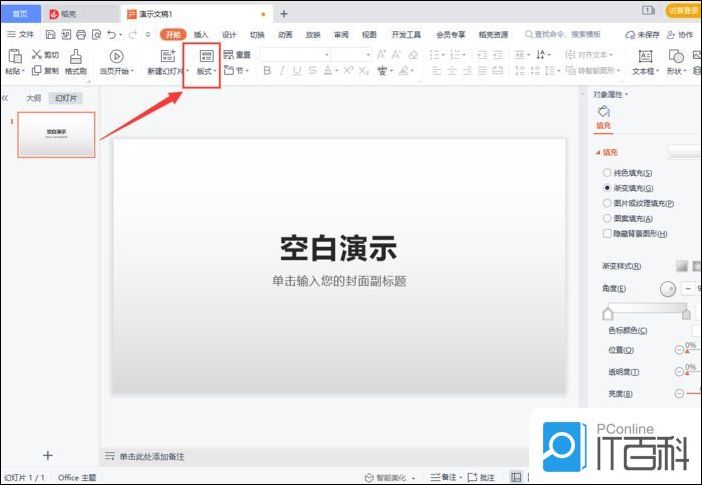702x485 pixels.
Task: Click the Unsaved (未保存) cloud button
Action: tap(643, 34)
